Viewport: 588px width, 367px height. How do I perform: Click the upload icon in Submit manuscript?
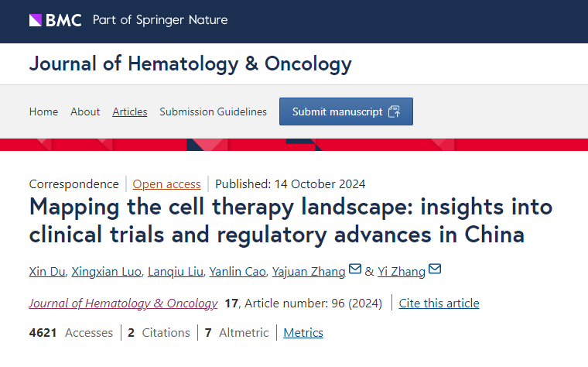(394, 111)
